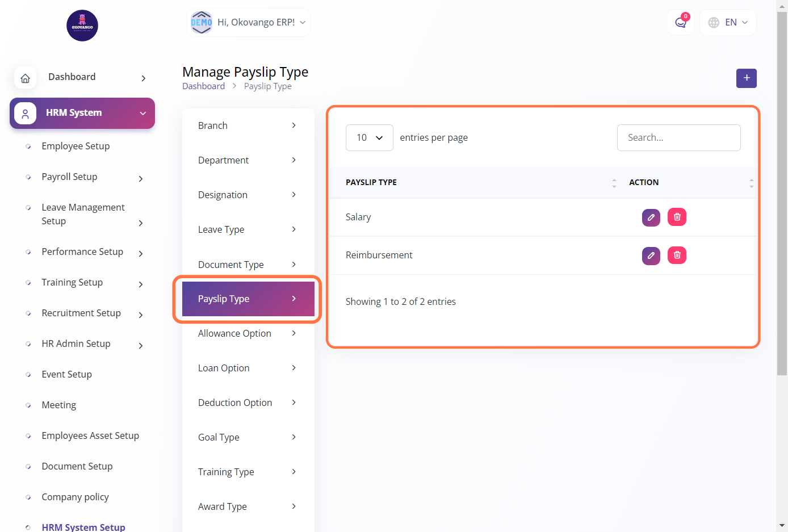This screenshot has width=788, height=532.
Task: Open the entries per page dropdown
Action: (369, 138)
